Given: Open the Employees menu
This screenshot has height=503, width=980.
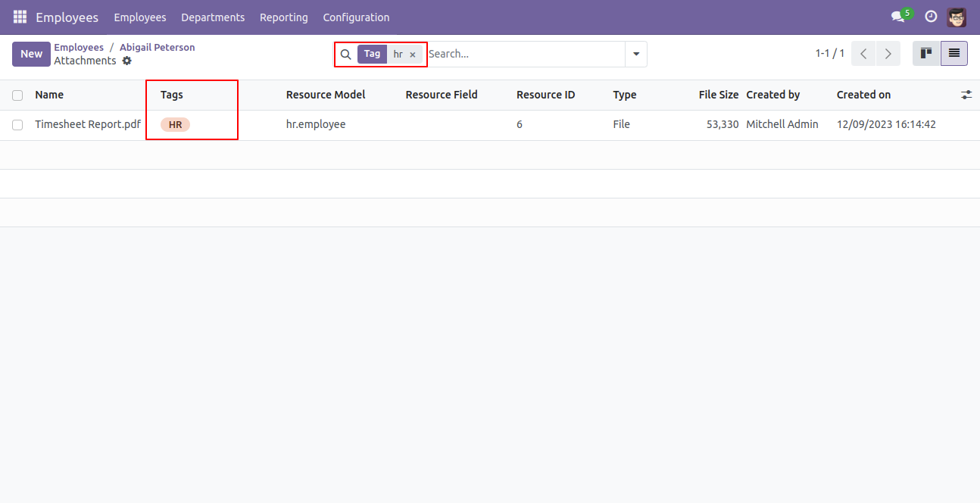Looking at the screenshot, I should click(x=140, y=17).
